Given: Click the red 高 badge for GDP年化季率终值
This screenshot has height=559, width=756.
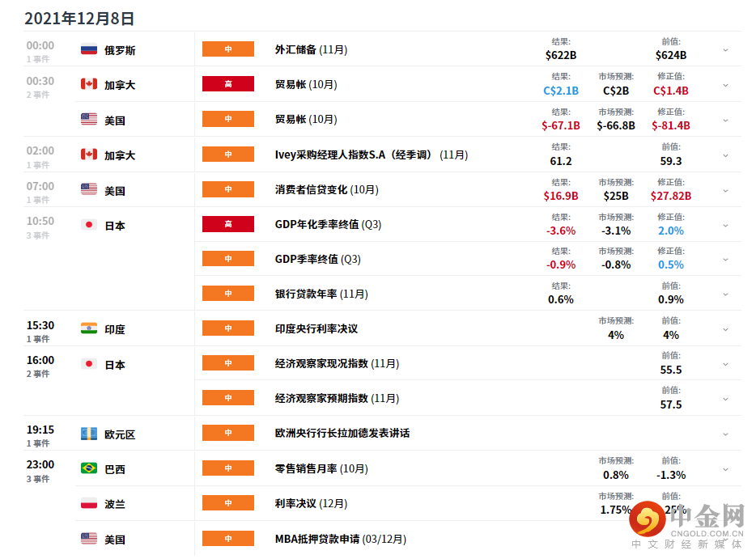Looking at the screenshot, I should point(228,224).
